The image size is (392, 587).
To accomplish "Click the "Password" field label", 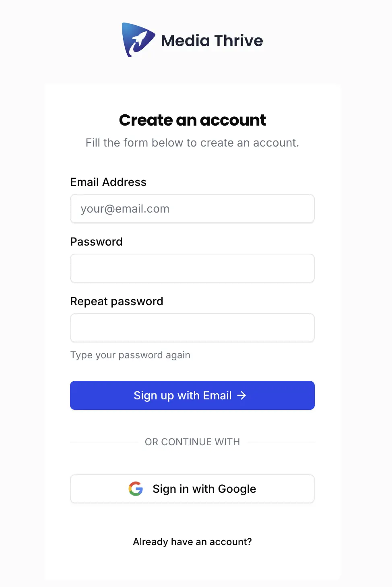I will tap(96, 242).
